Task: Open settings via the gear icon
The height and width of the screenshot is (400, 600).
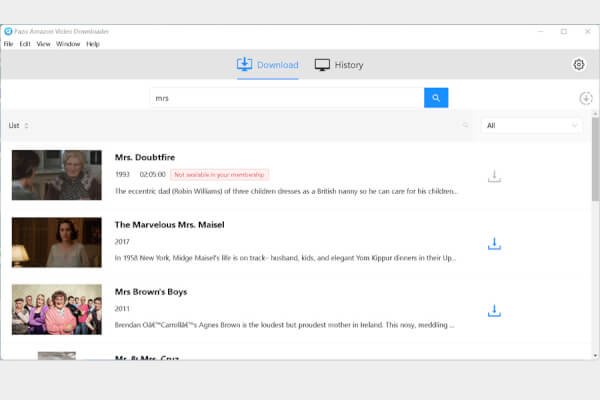Action: [x=579, y=64]
